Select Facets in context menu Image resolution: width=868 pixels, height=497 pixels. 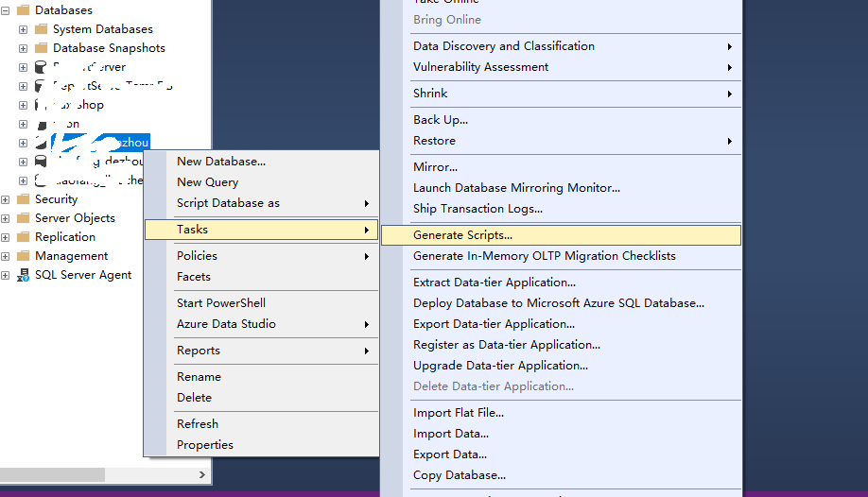click(x=261, y=277)
